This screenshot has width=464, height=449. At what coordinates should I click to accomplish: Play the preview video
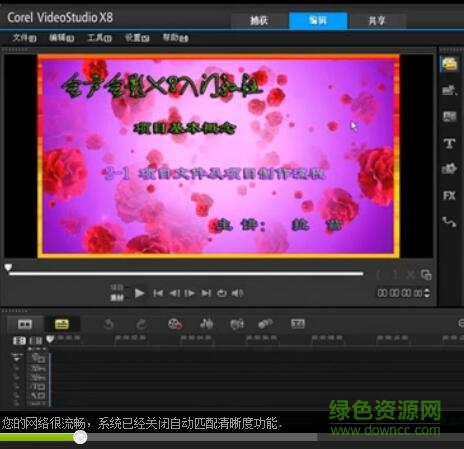click(x=139, y=293)
